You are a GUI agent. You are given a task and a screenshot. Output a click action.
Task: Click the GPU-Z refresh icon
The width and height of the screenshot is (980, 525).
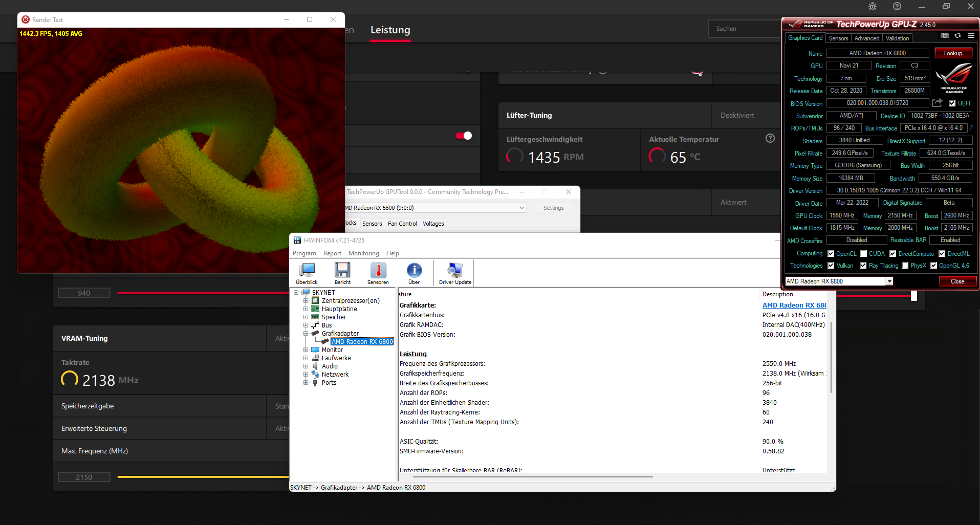(957, 36)
